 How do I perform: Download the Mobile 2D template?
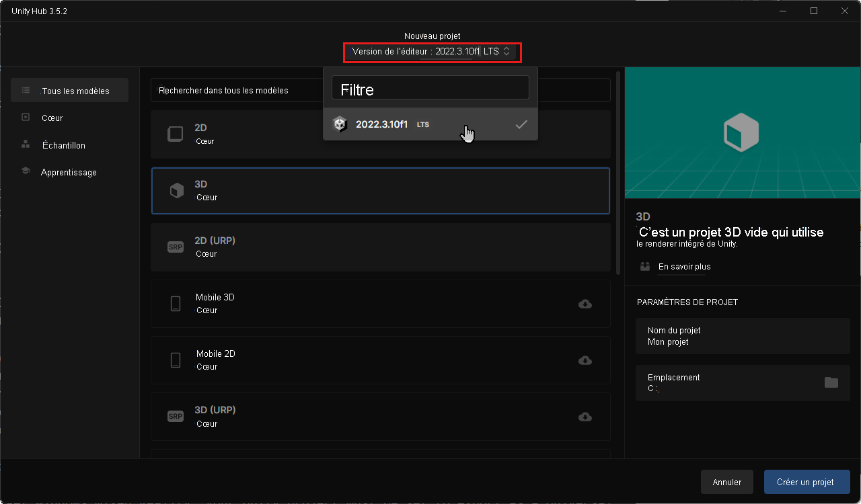click(x=585, y=360)
